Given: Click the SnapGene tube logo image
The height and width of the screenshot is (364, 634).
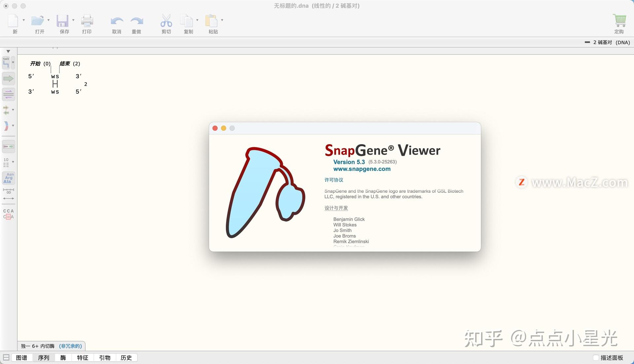Looking at the screenshot, I should click(x=265, y=193).
